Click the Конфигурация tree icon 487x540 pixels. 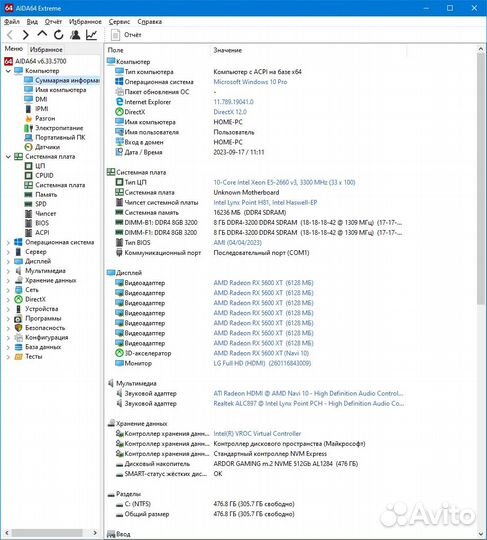click(18, 338)
